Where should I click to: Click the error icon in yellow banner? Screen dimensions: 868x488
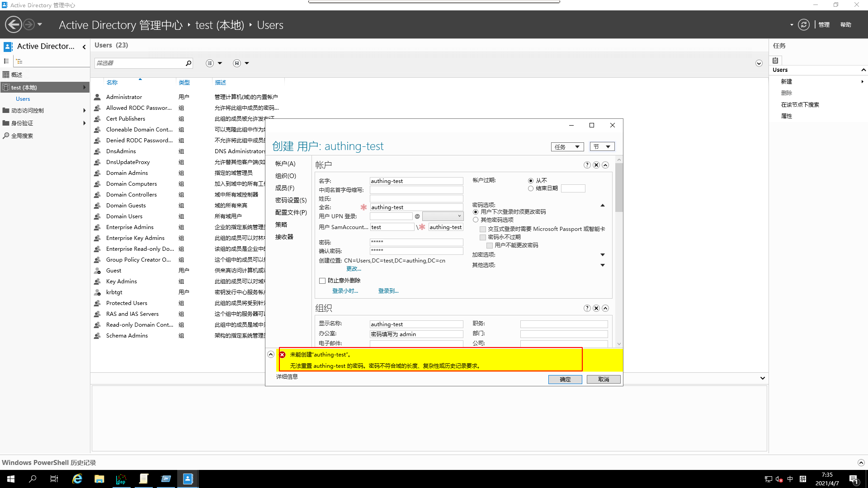click(283, 355)
